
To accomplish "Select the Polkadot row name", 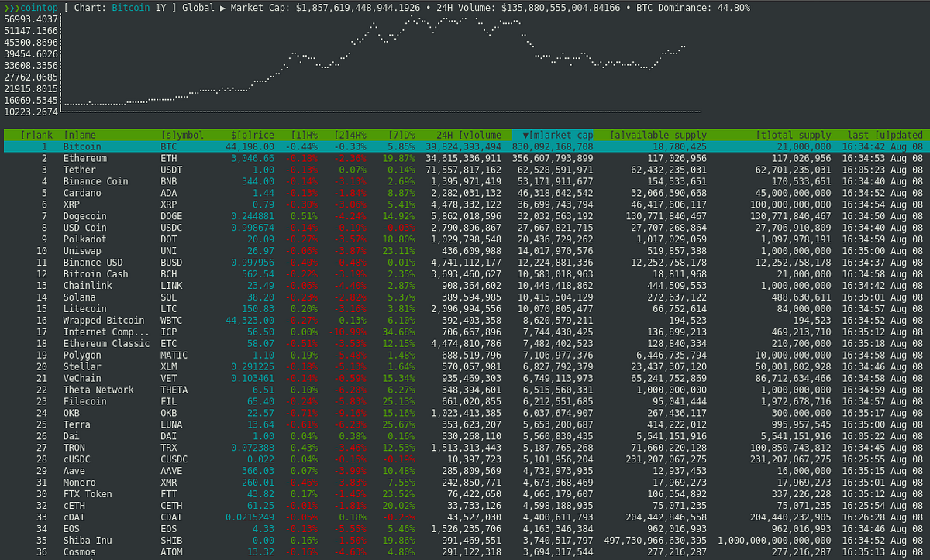I will pos(85,239).
